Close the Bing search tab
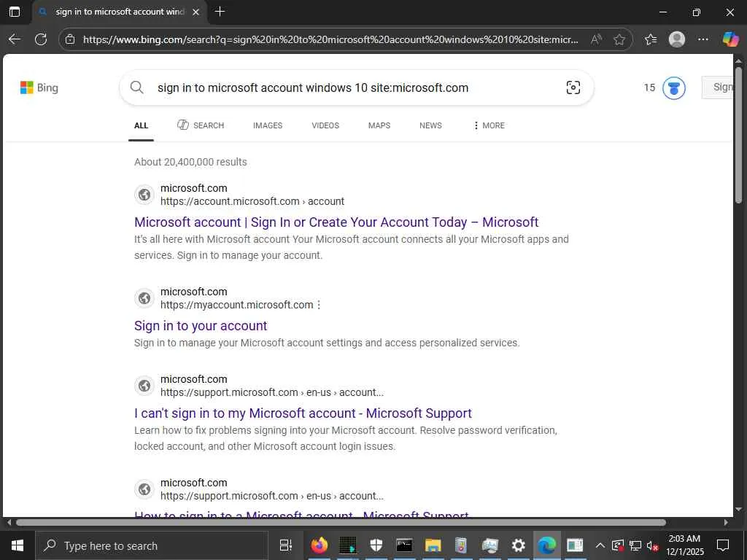This screenshot has height=560, width=747. 196,12
